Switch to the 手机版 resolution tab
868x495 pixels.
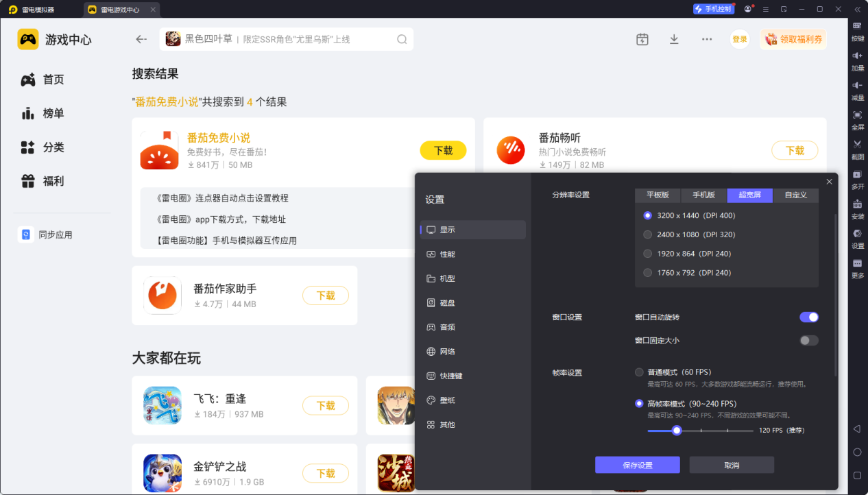point(703,195)
